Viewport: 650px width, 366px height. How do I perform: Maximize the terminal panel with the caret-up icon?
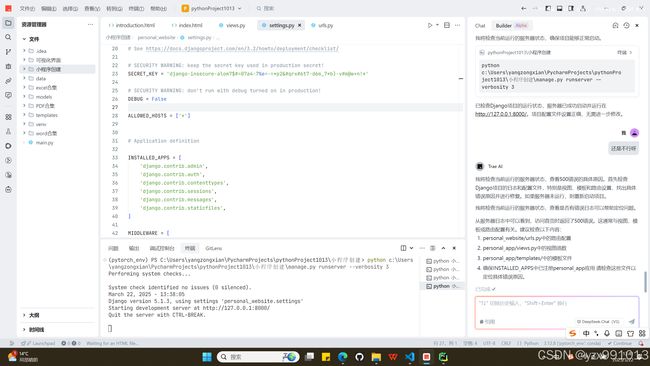[x=444, y=248]
